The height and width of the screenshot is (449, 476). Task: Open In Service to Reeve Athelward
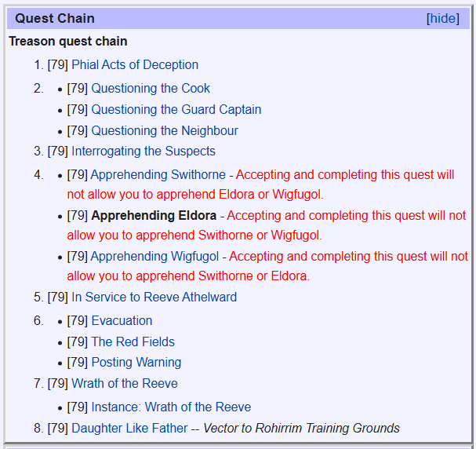[154, 297]
